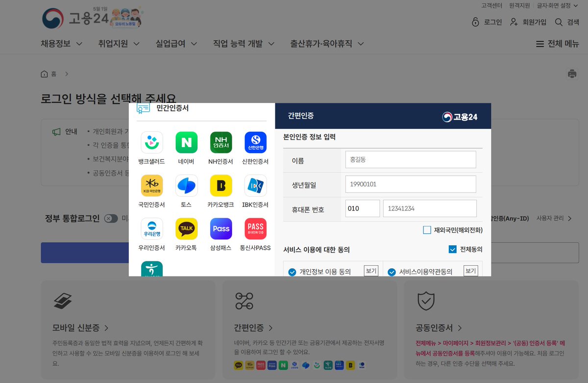Open the 고객센터 link
The height and width of the screenshot is (383, 588).
click(492, 5)
